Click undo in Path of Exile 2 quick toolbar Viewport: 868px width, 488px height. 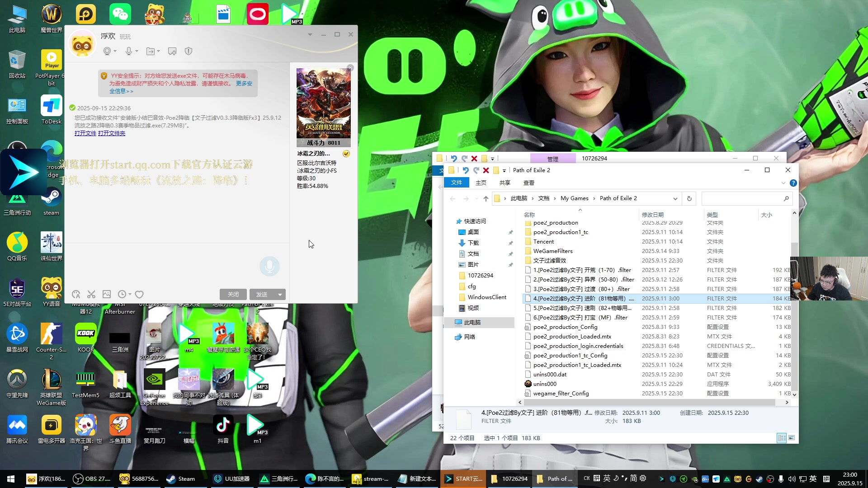[466, 170]
